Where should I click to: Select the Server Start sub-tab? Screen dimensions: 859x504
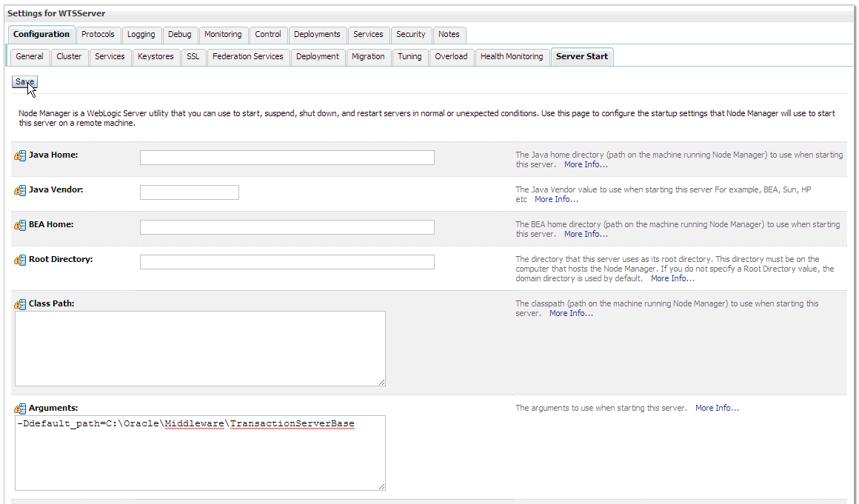point(582,57)
